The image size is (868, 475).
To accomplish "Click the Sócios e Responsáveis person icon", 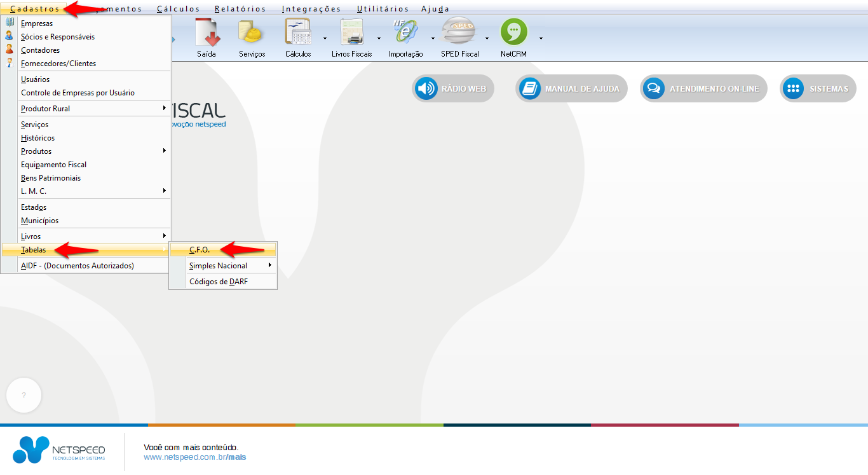I will pos(10,36).
